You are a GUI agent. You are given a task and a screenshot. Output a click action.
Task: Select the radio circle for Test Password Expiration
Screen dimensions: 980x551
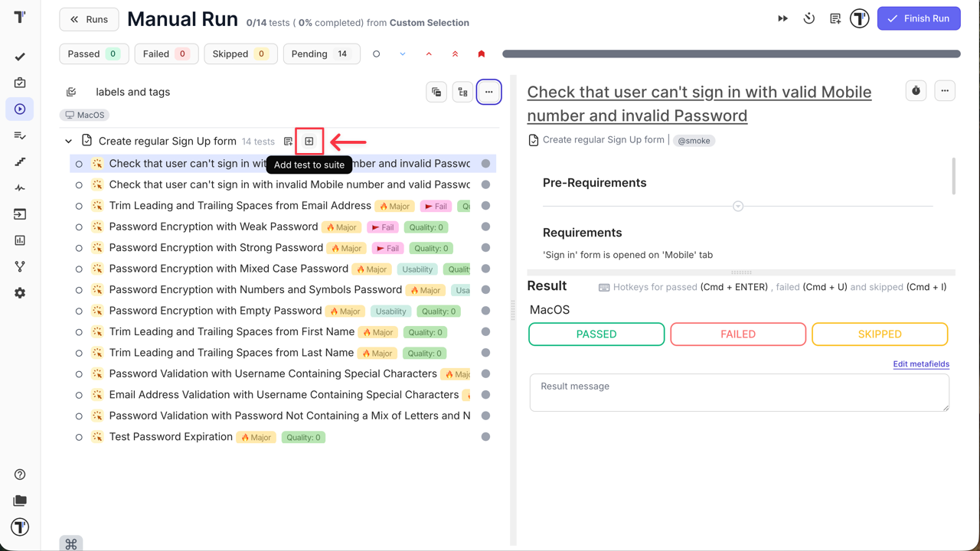[x=79, y=436]
